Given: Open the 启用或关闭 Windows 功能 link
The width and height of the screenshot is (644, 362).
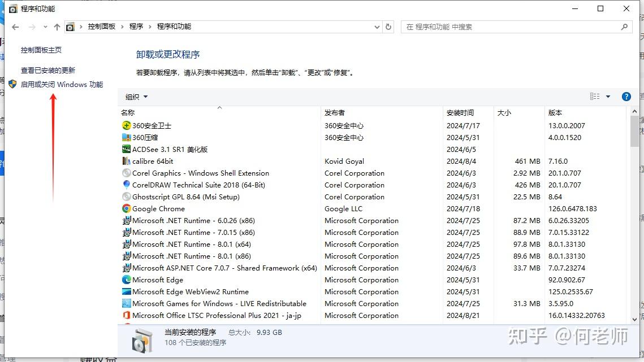Looking at the screenshot, I should tap(62, 84).
